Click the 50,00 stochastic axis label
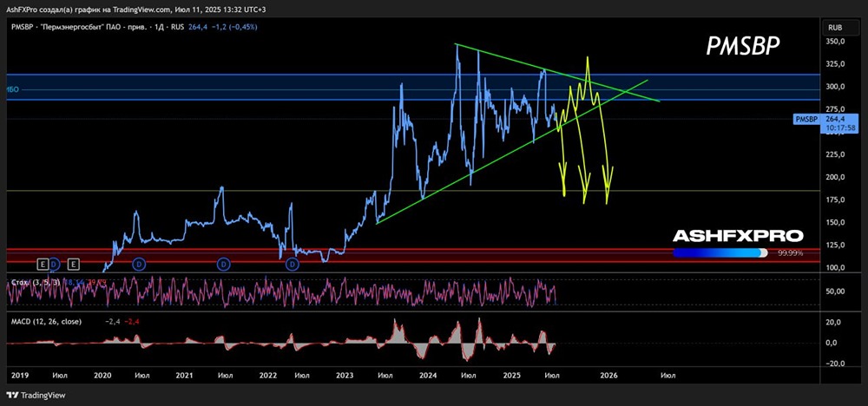This screenshot has height=406, width=868. tap(835, 291)
